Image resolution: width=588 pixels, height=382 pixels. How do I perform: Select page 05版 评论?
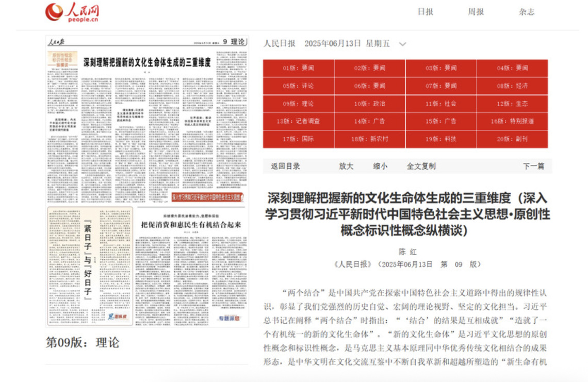click(x=299, y=86)
